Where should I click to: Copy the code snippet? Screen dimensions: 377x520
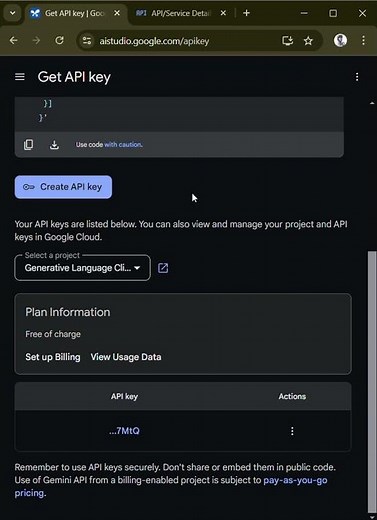tap(28, 145)
